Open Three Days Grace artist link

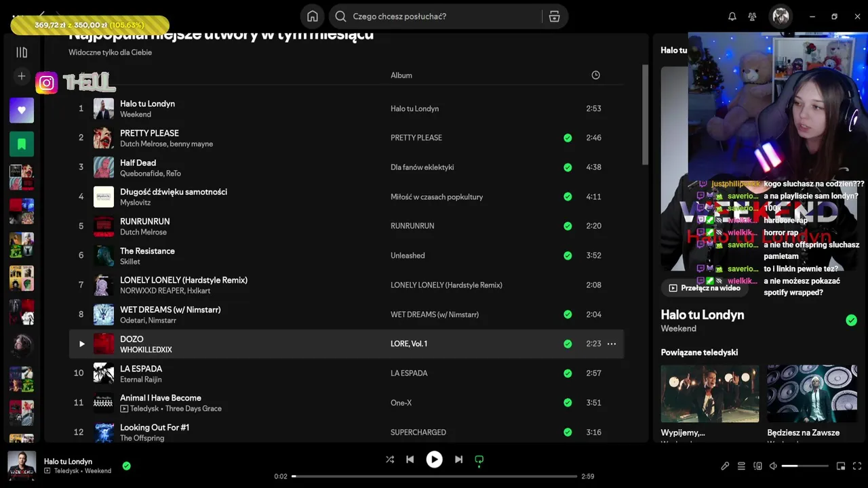coord(193,409)
